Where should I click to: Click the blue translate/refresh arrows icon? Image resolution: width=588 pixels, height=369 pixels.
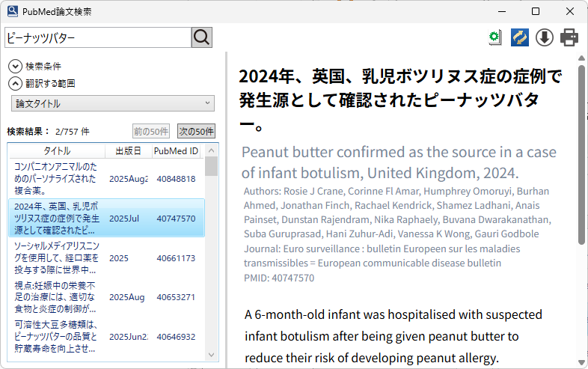coord(520,37)
